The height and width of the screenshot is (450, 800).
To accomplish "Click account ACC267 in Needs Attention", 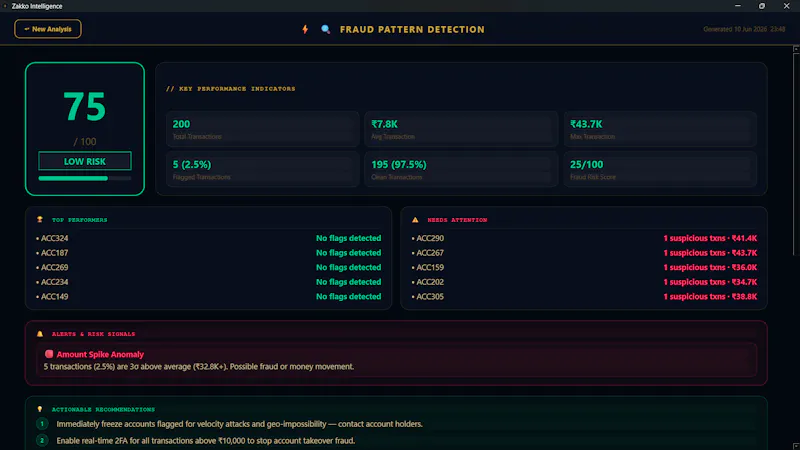I will click(430, 253).
